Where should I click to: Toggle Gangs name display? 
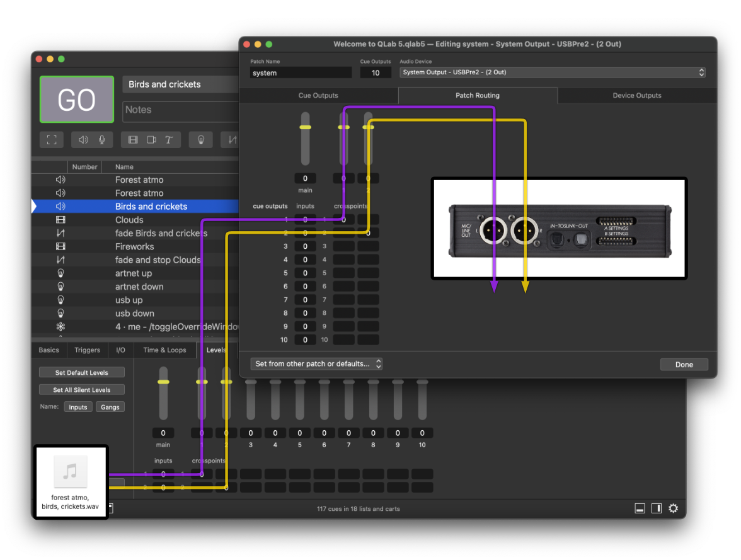(110, 406)
